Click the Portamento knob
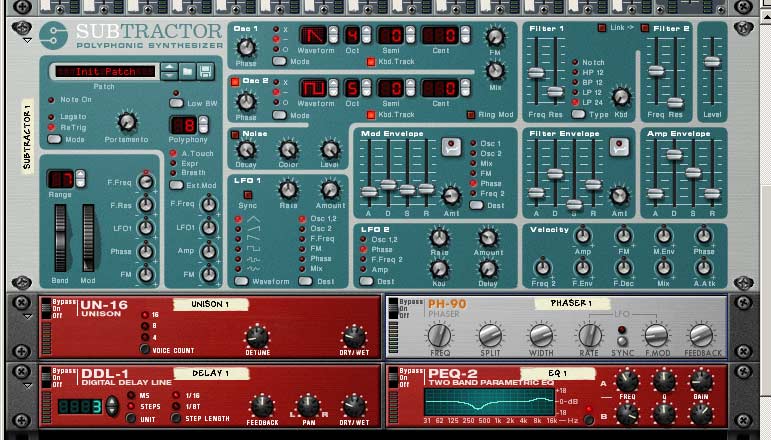 (x=127, y=122)
